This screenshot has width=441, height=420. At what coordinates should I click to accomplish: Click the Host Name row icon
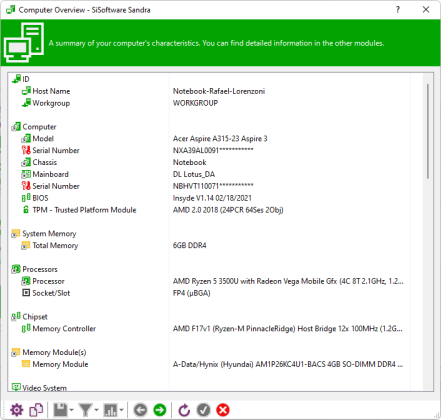pos(26,91)
